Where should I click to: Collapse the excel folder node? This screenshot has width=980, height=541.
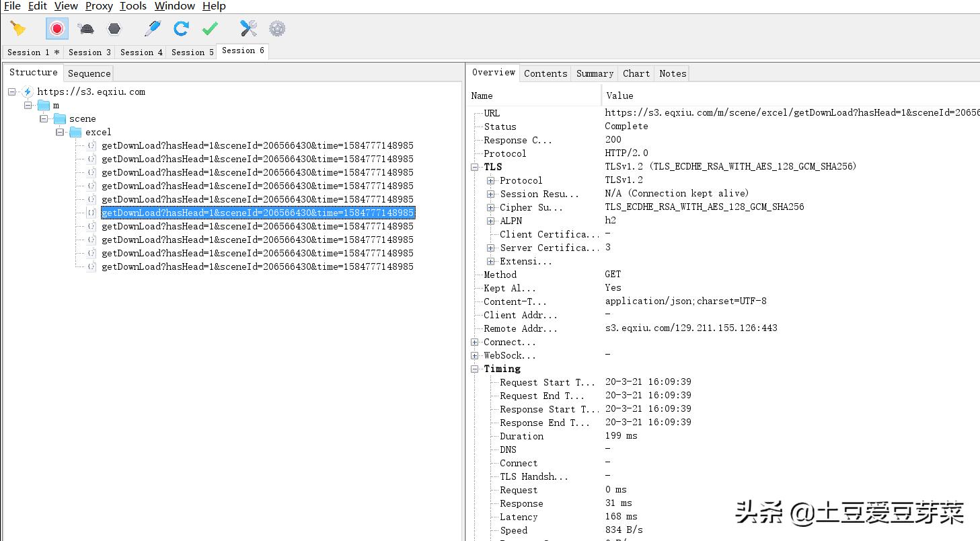pyautogui.click(x=60, y=132)
